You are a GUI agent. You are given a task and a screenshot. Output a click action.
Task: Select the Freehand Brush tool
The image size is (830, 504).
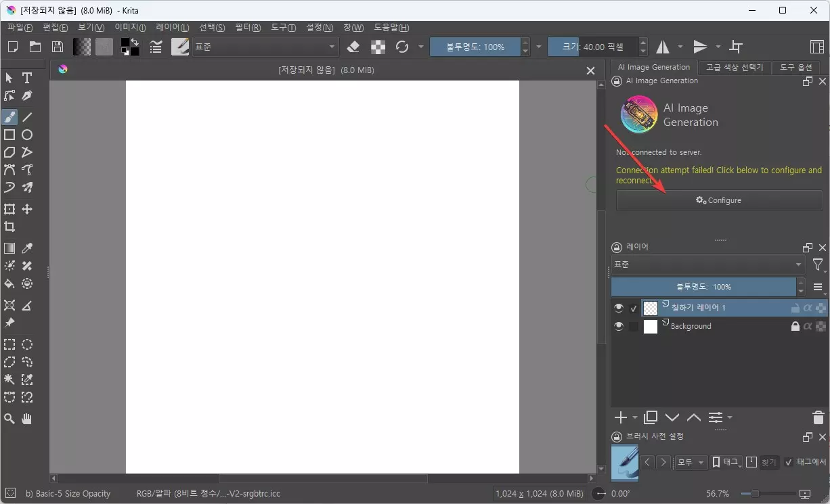[9, 117]
